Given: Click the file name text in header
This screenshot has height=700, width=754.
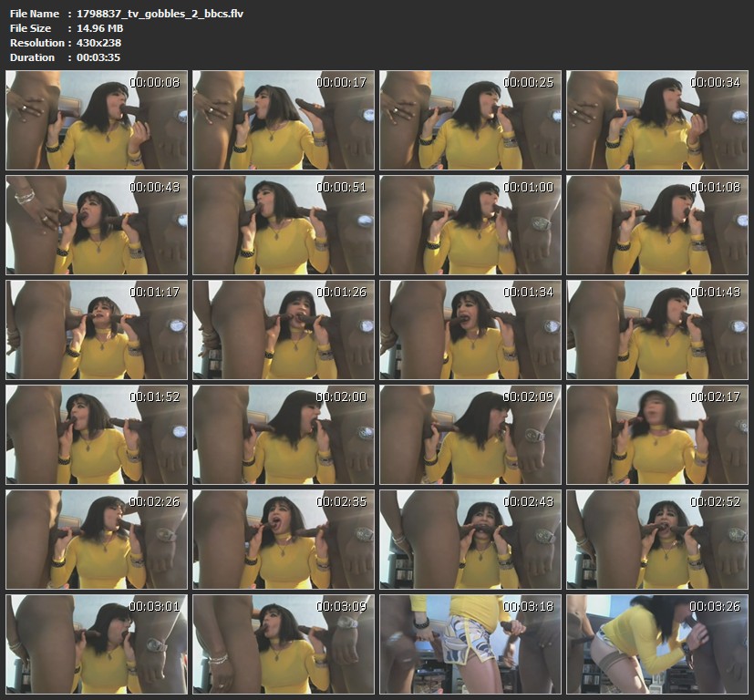Looking at the screenshot, I should coord(160,14).
